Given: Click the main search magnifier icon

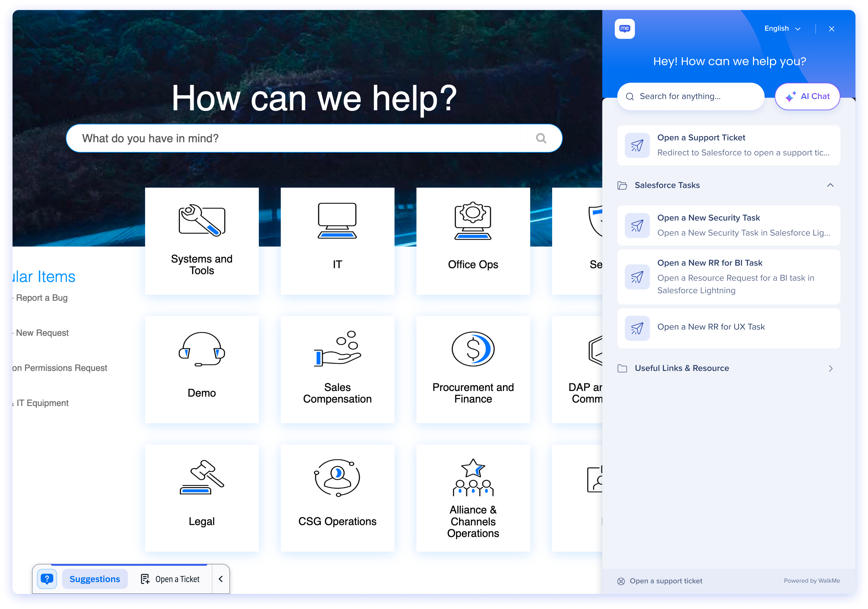Looking at the screenshot, I should click(541, 138).
